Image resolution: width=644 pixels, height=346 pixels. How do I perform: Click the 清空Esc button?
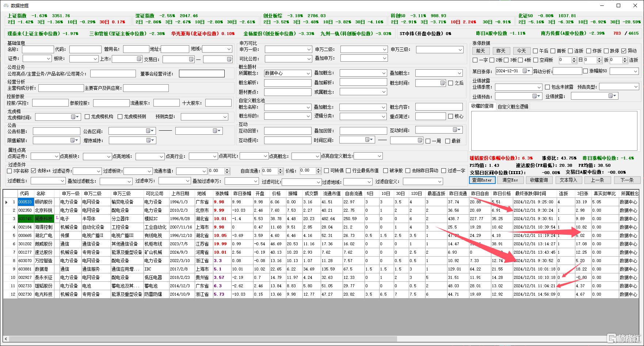point(510,180)
